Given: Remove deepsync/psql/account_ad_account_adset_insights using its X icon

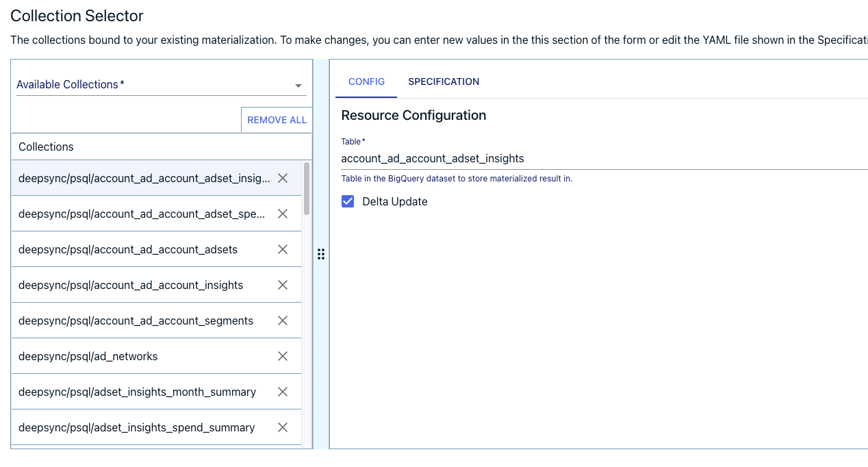Looking at the screenshot, I should 283,177.
